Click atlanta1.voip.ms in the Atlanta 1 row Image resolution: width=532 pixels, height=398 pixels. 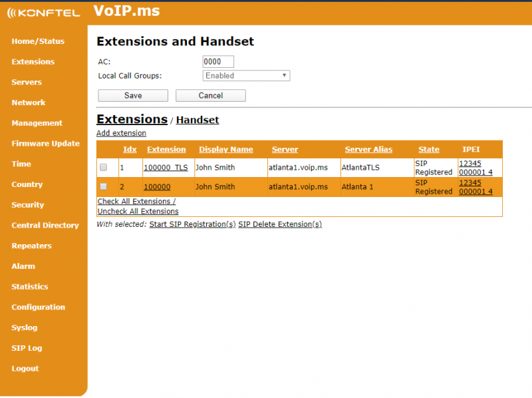(298, 187)
